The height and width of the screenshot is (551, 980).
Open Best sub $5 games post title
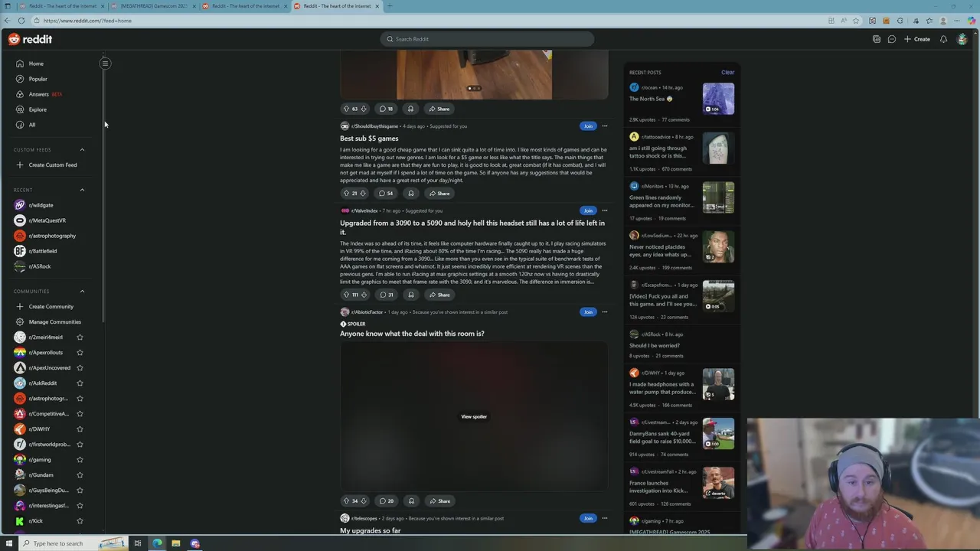tap(369, 139)
